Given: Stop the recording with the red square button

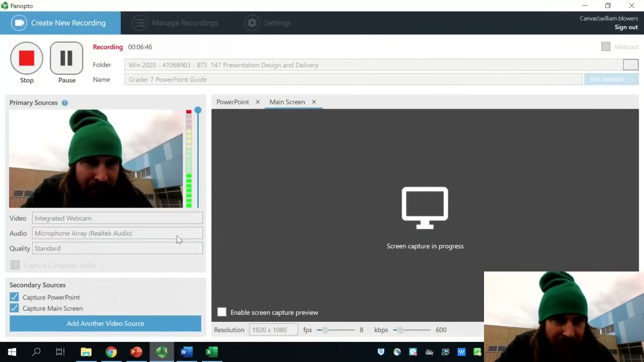Looking at the screenshot, I should coord(27,58).
